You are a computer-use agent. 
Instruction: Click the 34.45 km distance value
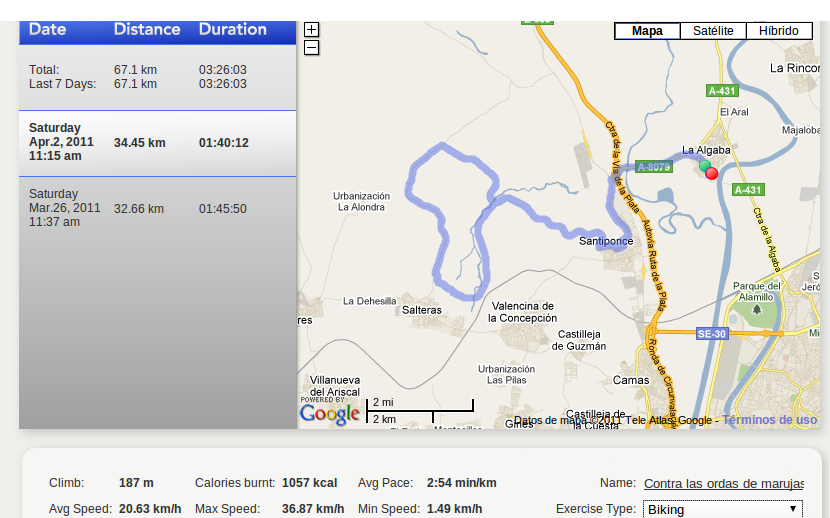point(140,143)
